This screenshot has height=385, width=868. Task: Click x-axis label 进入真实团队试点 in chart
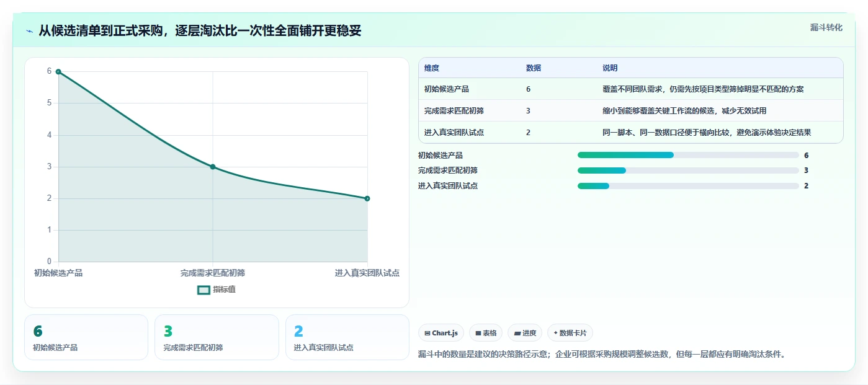pos(367,273)
